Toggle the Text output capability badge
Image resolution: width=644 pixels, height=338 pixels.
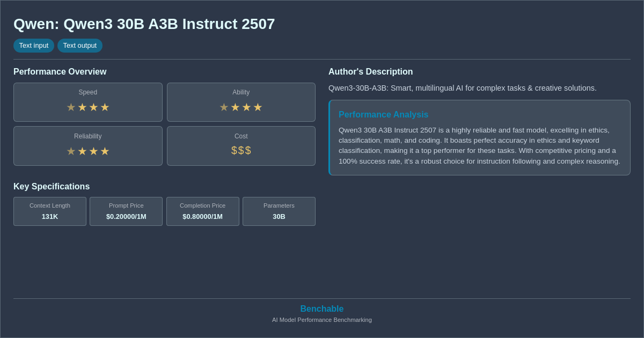[80, 46]
